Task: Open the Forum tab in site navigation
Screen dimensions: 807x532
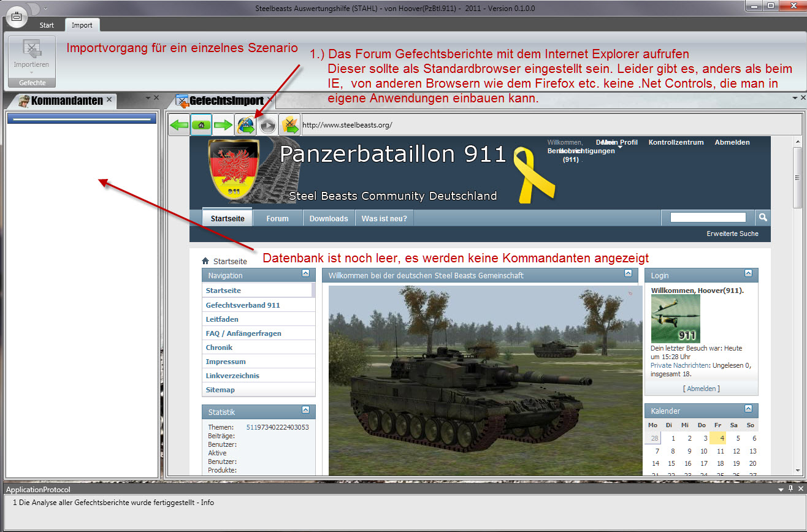Action: point(277,218)
